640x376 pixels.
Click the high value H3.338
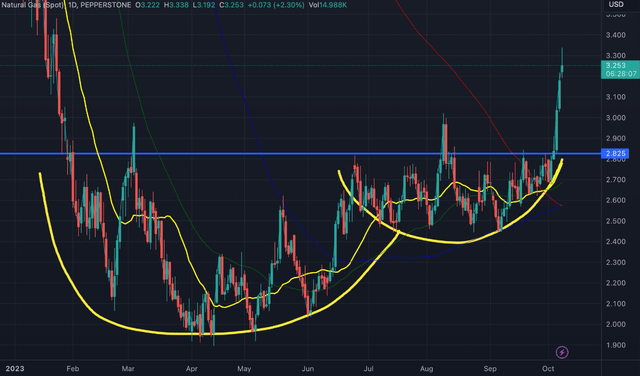(177, 5)
